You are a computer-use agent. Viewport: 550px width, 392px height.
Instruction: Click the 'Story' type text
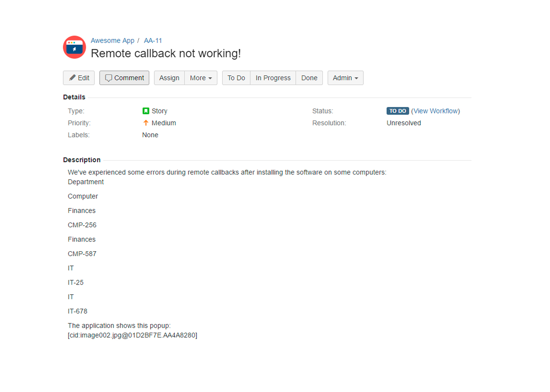[159, 111]
